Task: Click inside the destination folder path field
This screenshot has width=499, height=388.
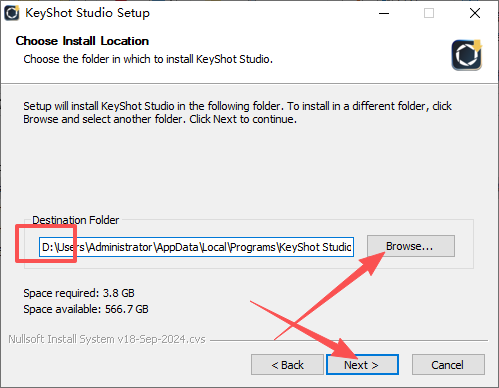Action: point(196,247)
